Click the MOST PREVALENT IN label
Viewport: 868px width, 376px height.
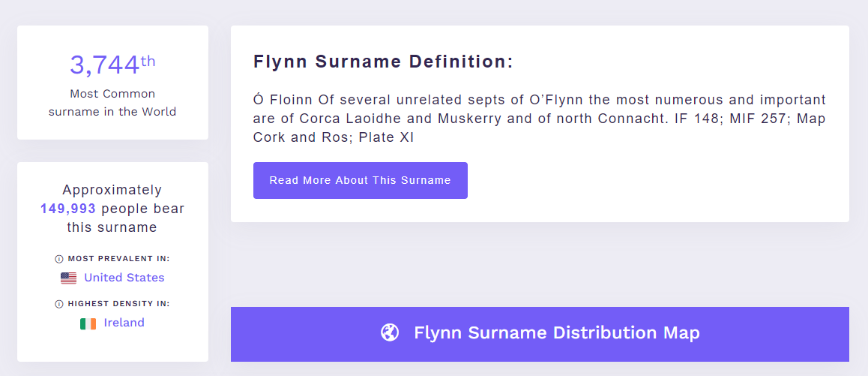[x=118, y=259]
